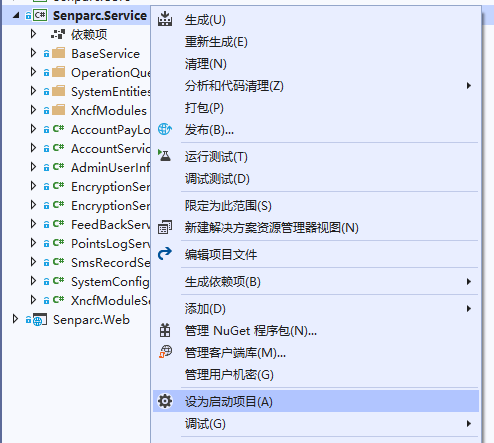Click the client library manager icon
494x443 pixels.
165,352
